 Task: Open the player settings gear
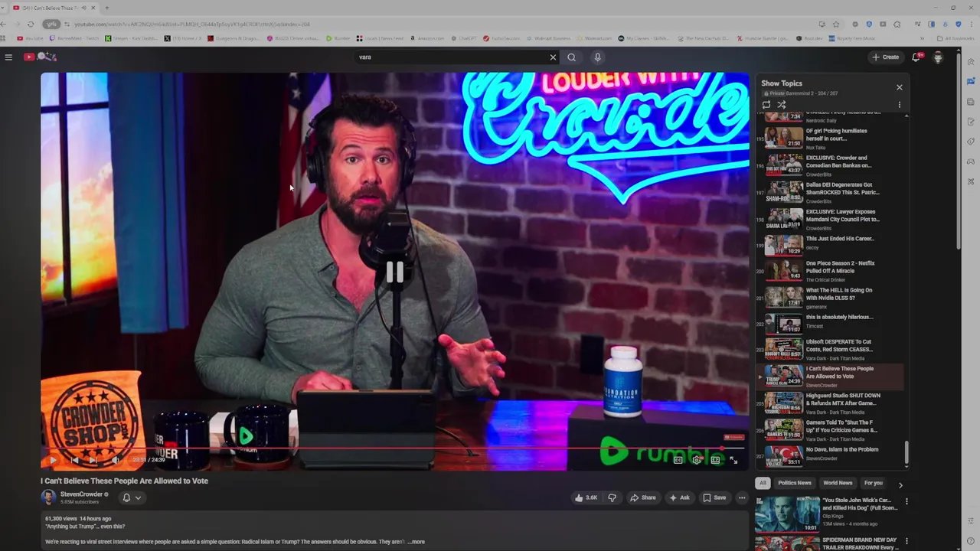[x=696, y=460]
